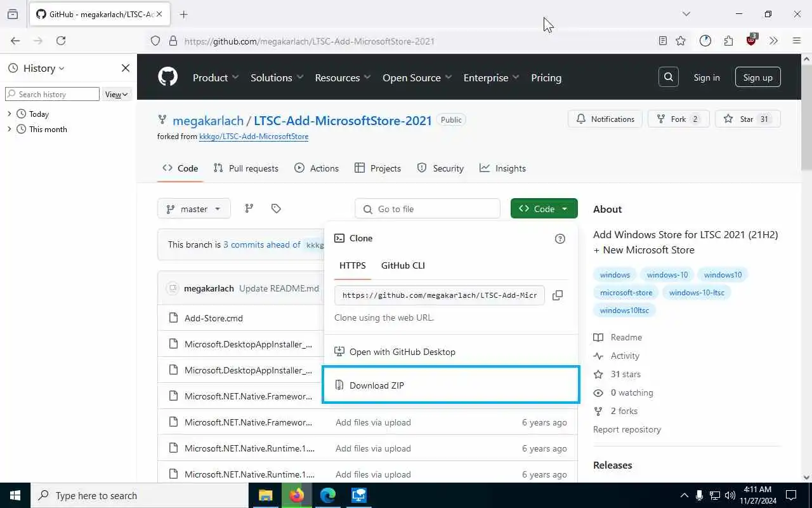Click the Windows taskbar search box
The height and width of the screenshot is (508, 812).
140,495
